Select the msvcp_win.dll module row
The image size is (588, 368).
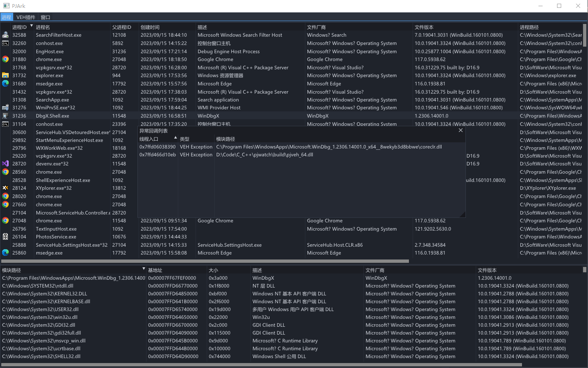pos(291,341)
